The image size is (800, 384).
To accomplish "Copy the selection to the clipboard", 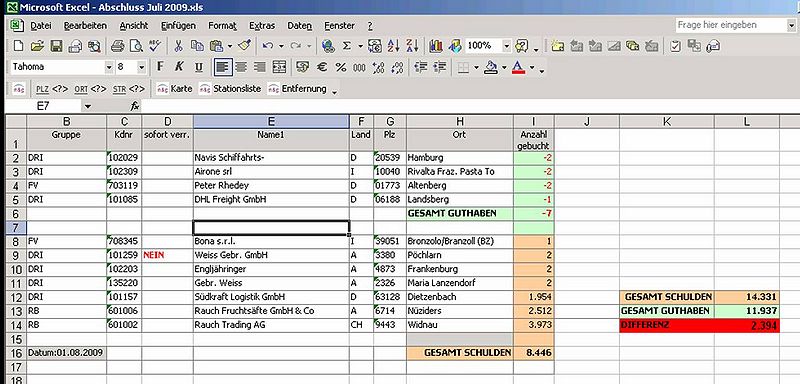I will pyautogui.click(x=197, y=46).
